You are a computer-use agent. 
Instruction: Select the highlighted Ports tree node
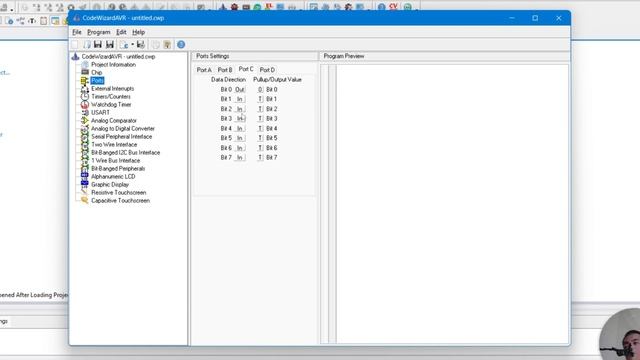pos(97,80)
